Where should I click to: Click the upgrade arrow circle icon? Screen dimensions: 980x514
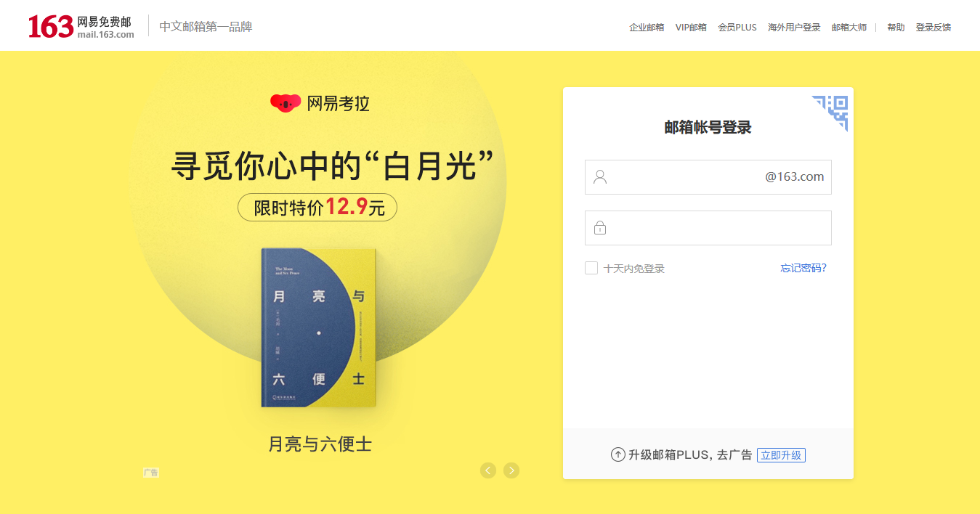(618, 455)
